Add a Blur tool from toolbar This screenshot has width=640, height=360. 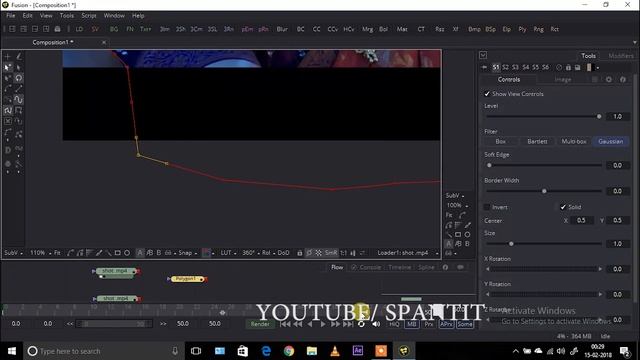[282, 29]
